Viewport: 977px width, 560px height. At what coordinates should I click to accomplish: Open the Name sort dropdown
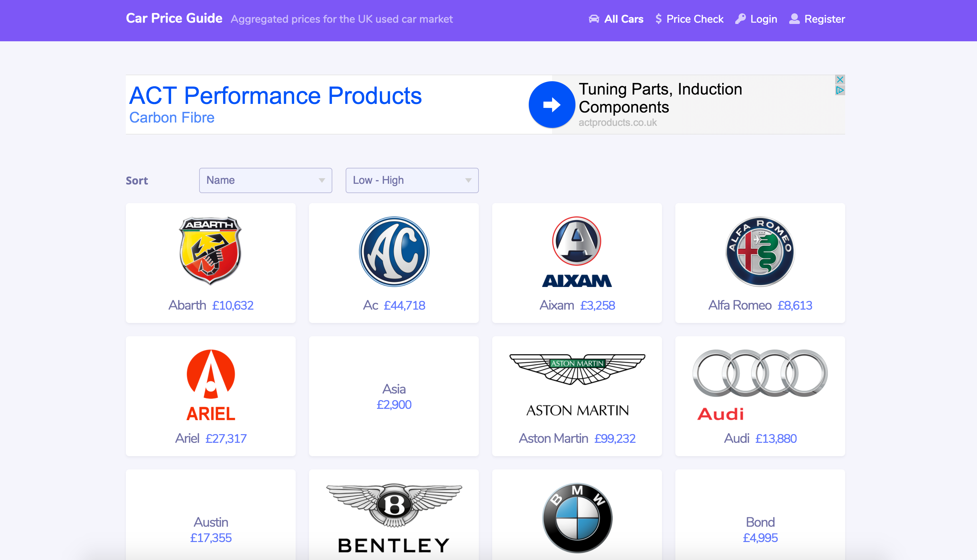(265, 180)
